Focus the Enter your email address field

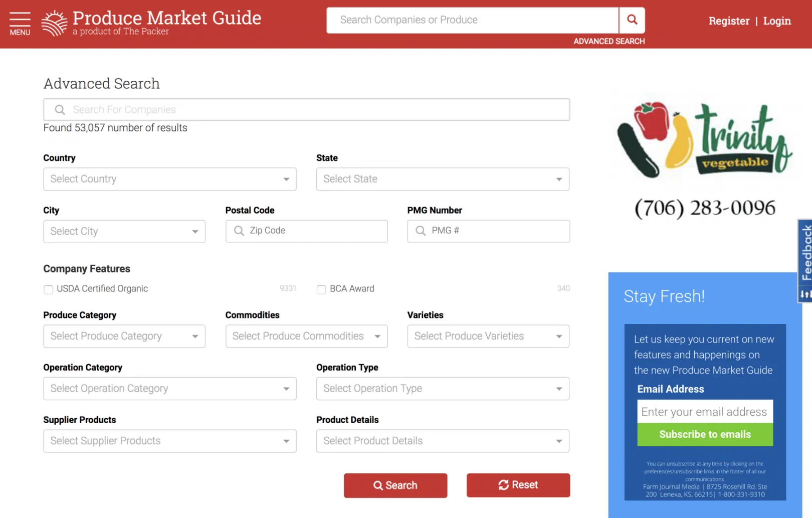[x=705, y=412]
